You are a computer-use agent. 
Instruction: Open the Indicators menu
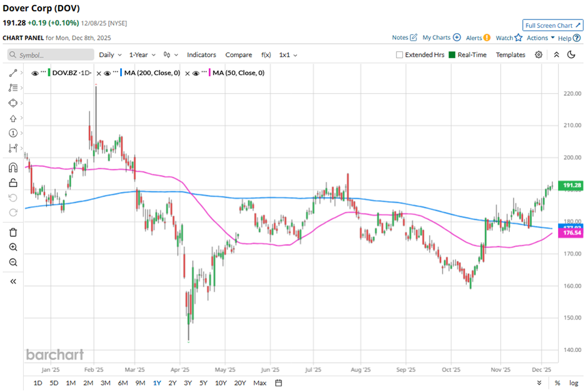[201, 55]
